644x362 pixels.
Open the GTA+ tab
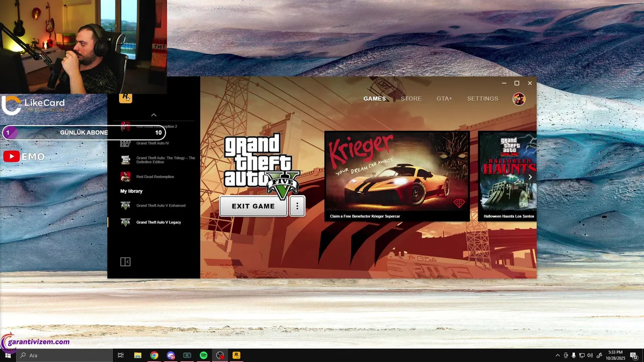click(x=444, y=99)
